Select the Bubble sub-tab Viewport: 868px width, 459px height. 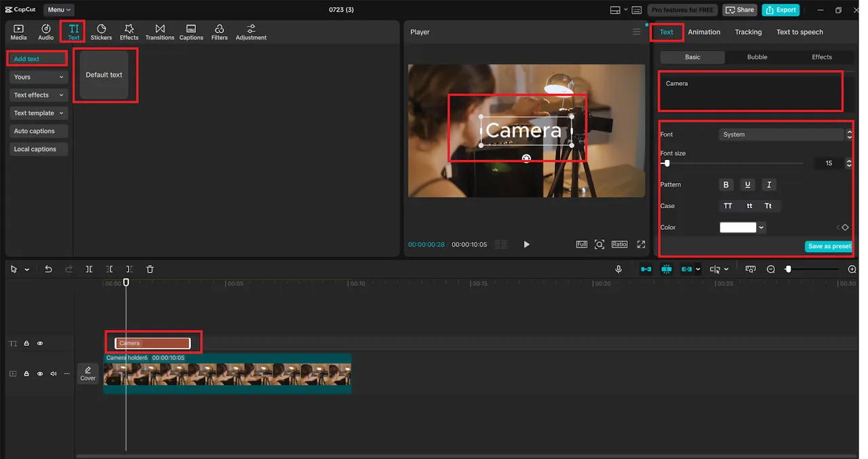click(x=757, y=57)
